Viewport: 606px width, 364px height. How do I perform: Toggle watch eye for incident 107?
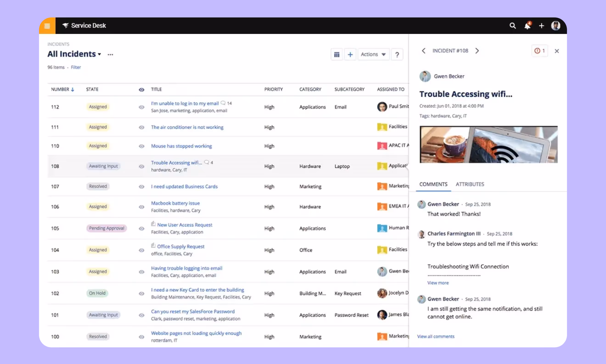(141, 187)
